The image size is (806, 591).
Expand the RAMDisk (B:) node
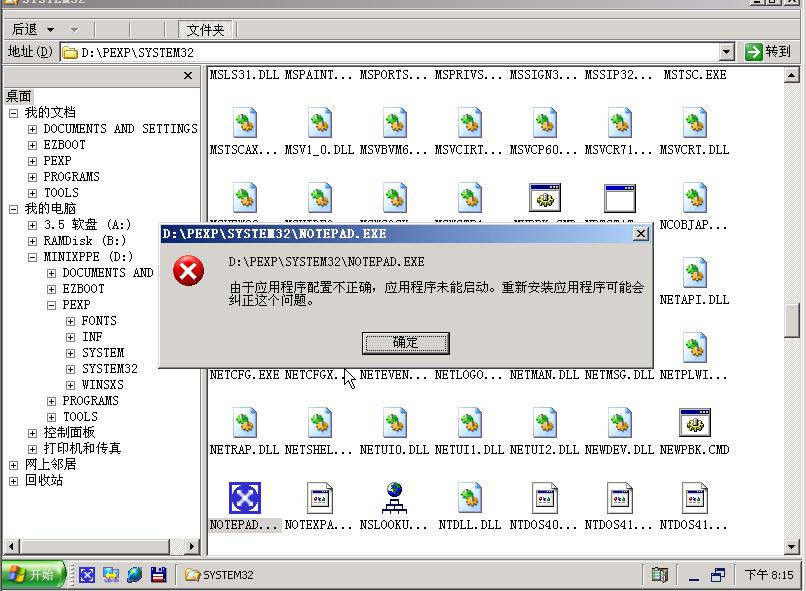coord(32,241)
